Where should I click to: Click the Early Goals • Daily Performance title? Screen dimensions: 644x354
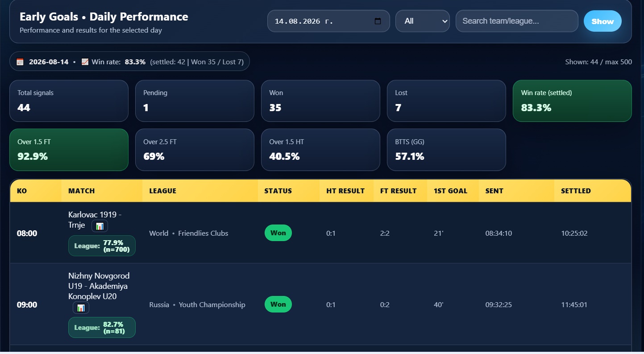click(x=104, y=17)
